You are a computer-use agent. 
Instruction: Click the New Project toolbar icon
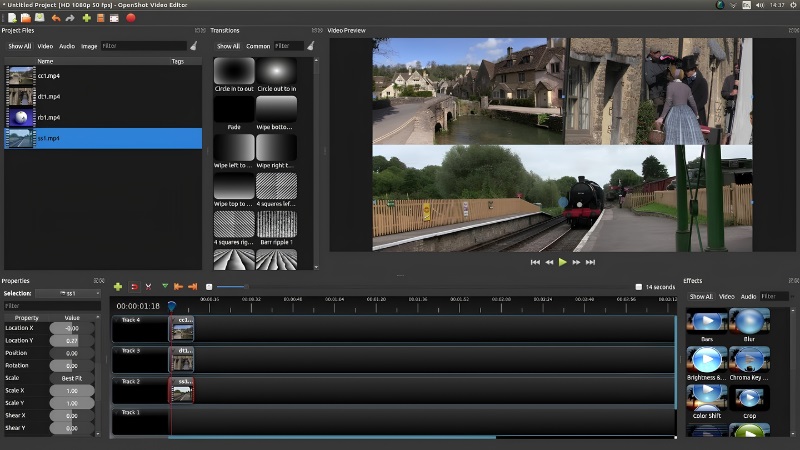pos(12,18)
